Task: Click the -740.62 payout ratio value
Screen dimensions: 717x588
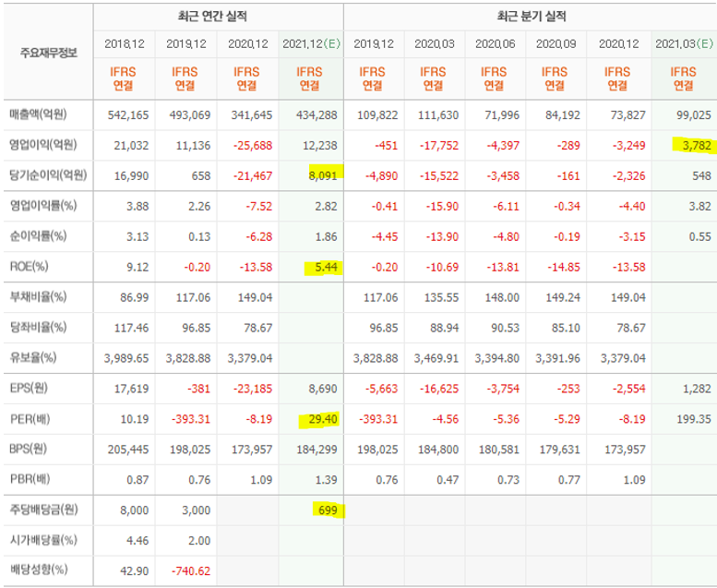Action: [191, 571]
